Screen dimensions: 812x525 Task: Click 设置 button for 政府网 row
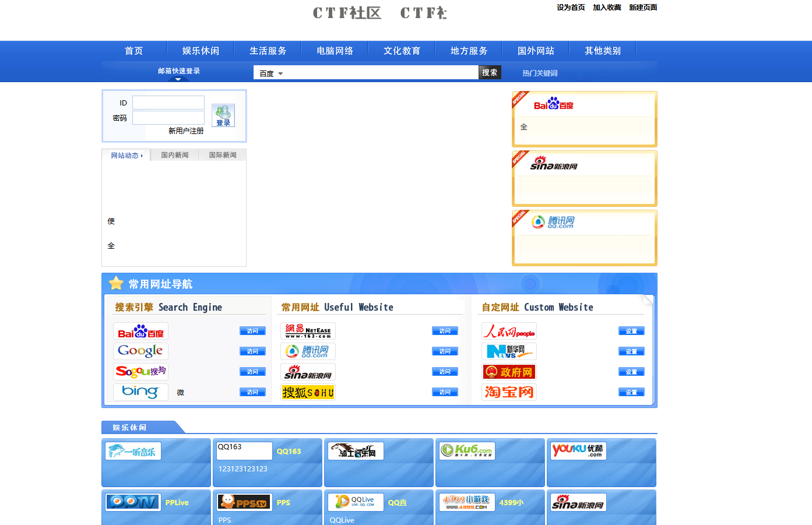click(631, 372)
